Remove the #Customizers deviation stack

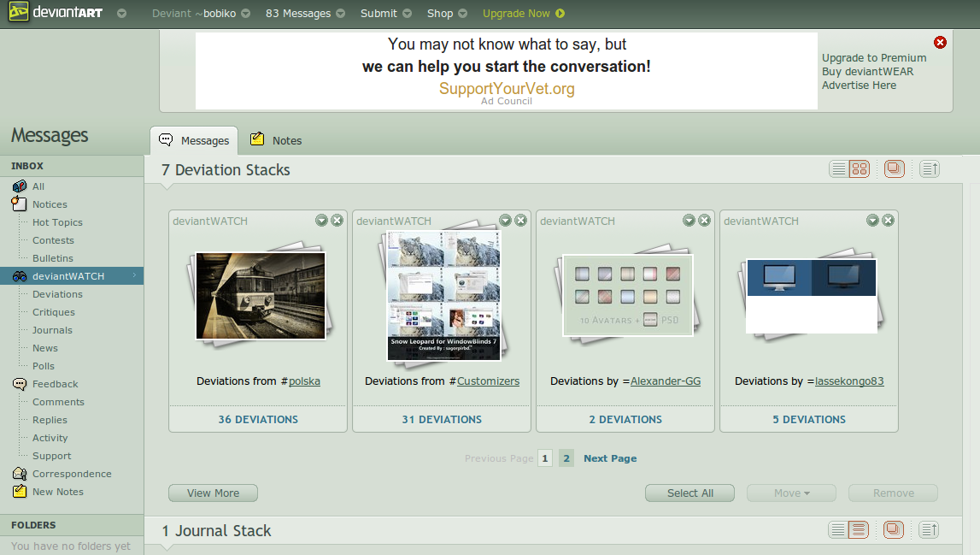[520, 221]
